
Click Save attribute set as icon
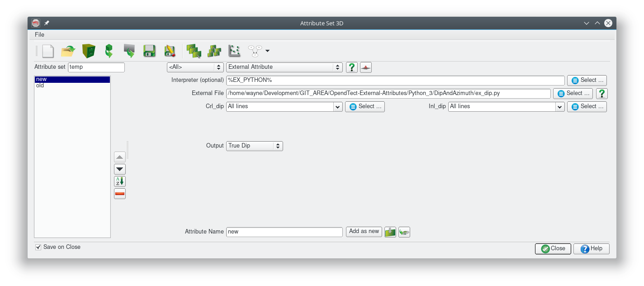tap(170, 51)
